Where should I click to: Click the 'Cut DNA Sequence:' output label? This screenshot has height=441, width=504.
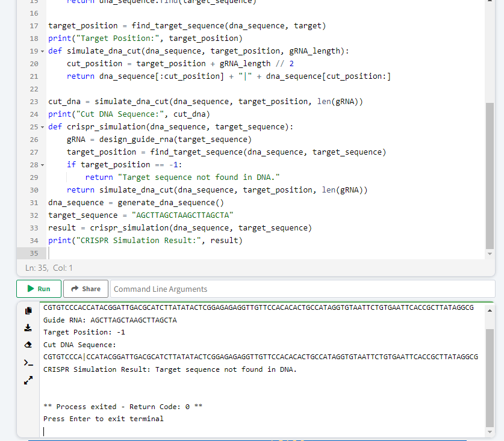pos(79,345)
